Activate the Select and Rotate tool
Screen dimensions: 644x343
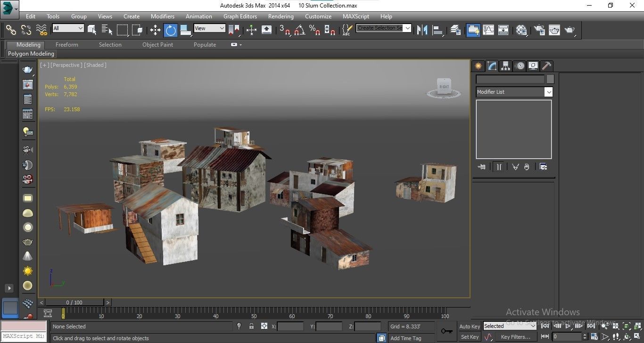[x=171, y=30]
